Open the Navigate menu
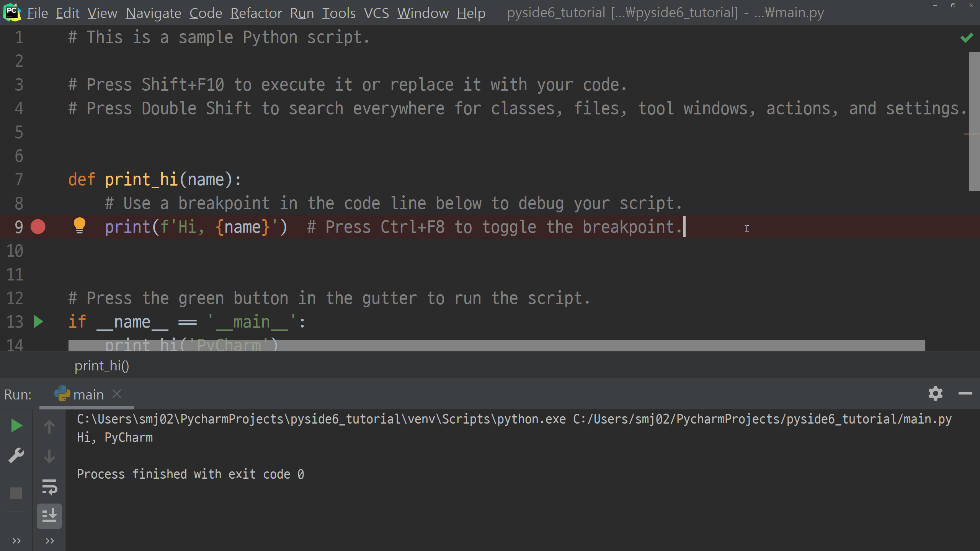 154,13
